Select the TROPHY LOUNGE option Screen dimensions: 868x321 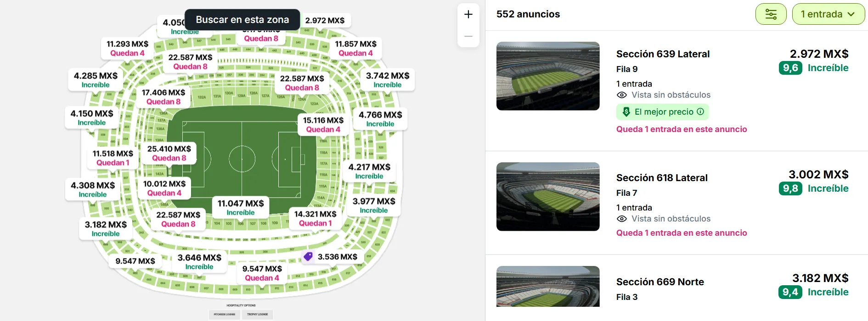(259, 315)
